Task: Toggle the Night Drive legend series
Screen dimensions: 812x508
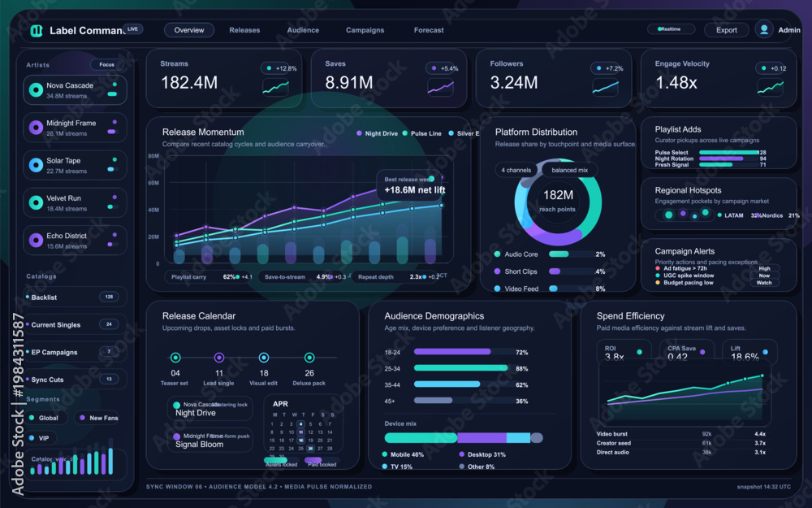Action: (377, 133)
